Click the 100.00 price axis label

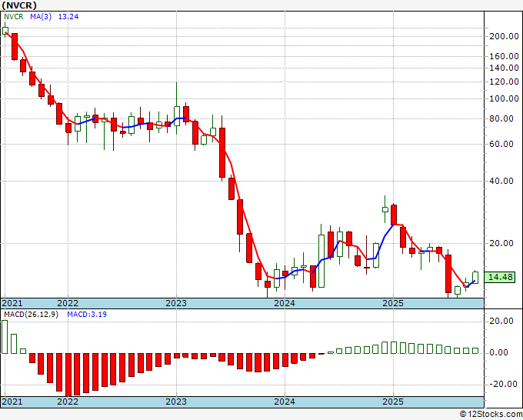(504, 98)
